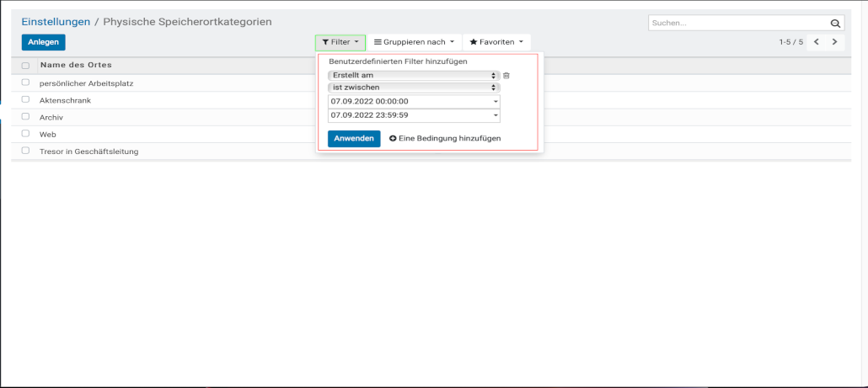
Task: Collapse the Filter menu
Action: pos(340,42)
